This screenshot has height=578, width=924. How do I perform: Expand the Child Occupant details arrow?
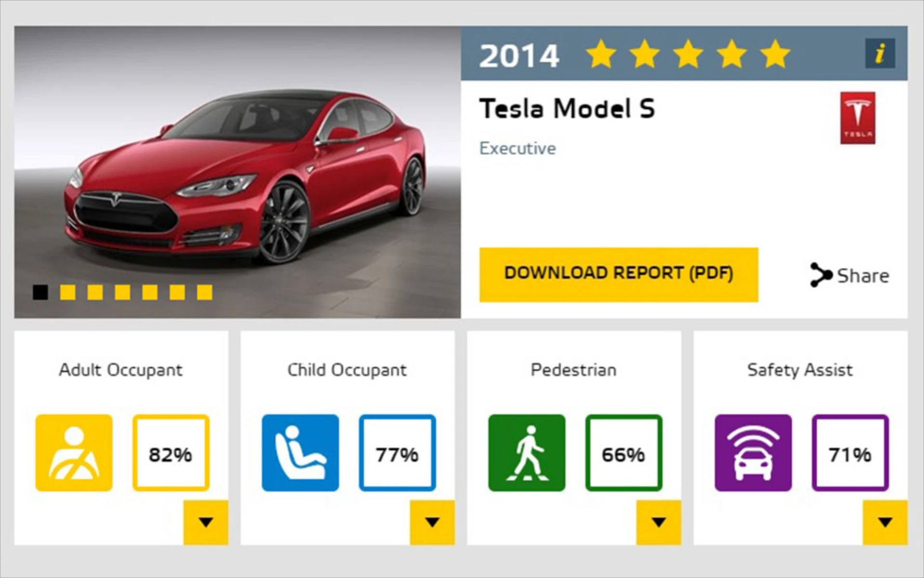[432, 522]
